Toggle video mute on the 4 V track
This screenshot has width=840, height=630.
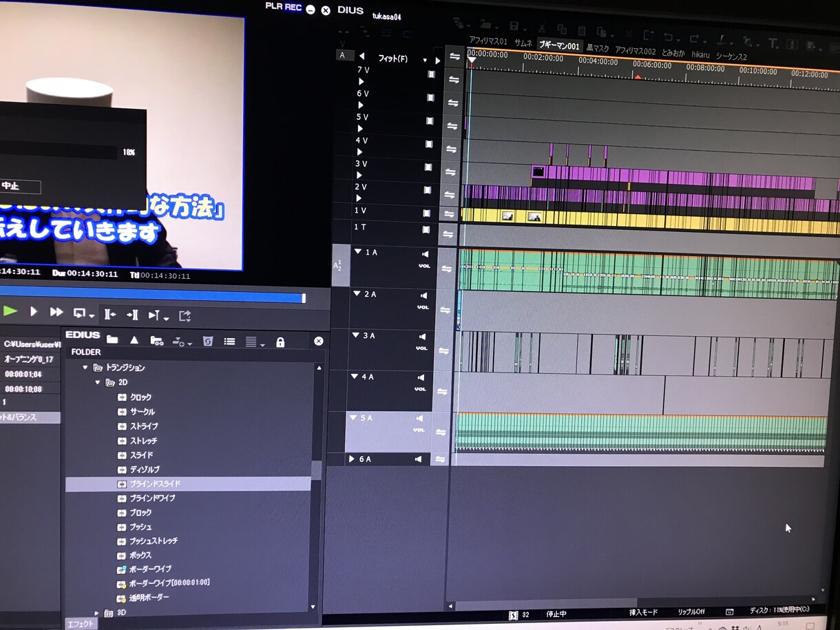click(x=430, y=144)
